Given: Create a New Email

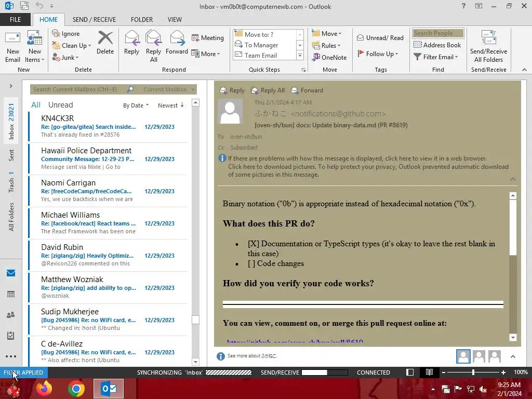Looking at the screenshot, I should 12,47.
